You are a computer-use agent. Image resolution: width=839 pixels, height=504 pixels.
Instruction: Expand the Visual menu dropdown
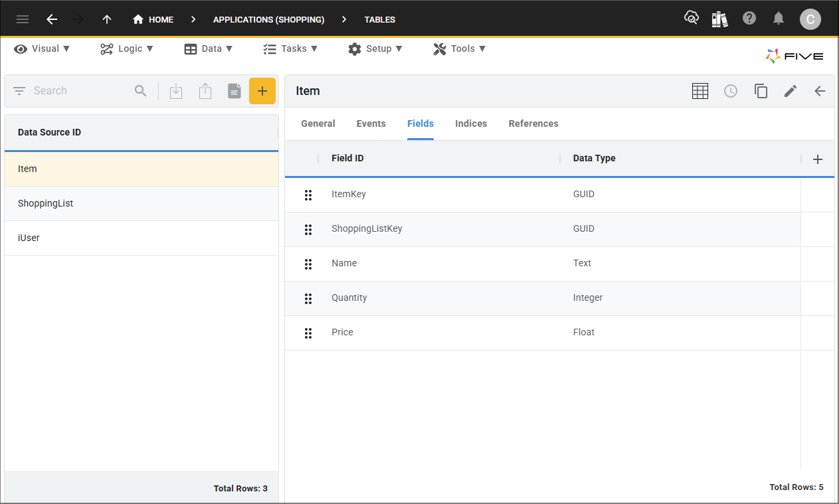42,48
